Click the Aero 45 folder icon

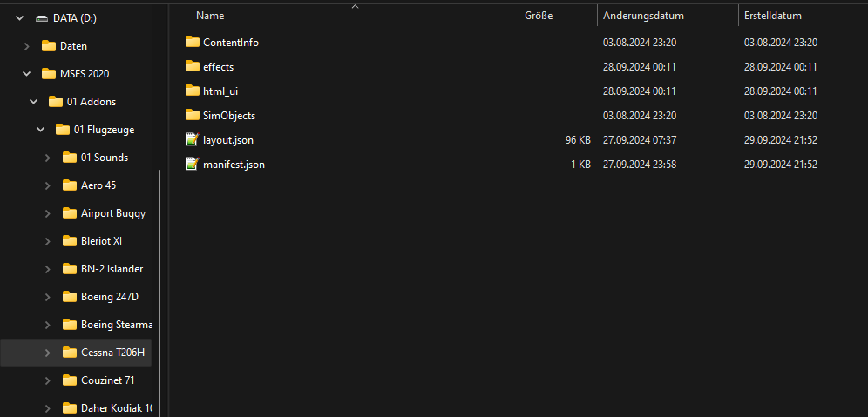tap(69, 185)
